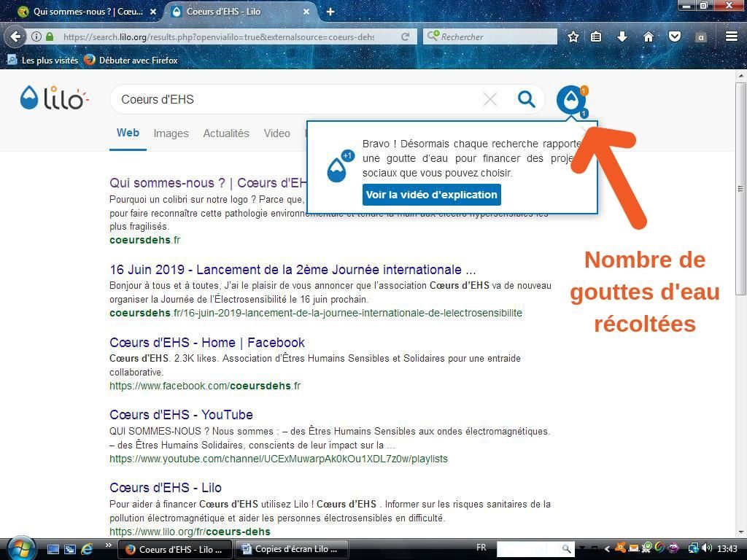The width and height of the screenshot is (747, 560).
Task: Reload the page with the refresh arrow
Action: [x=405, y=36]
